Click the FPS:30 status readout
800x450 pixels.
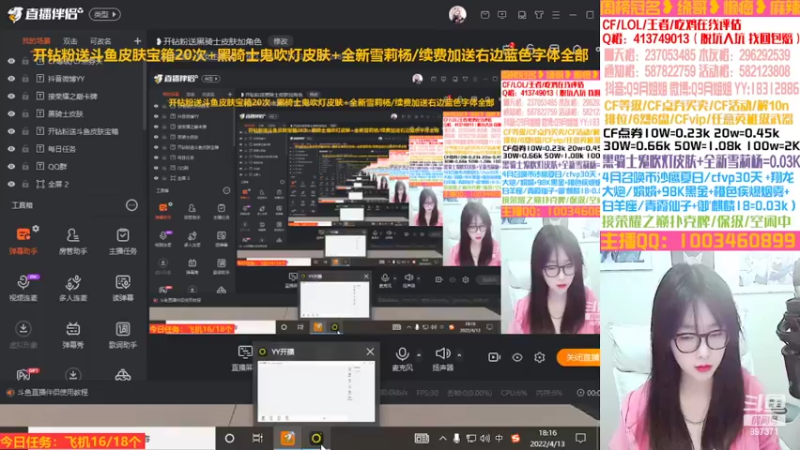427,393
